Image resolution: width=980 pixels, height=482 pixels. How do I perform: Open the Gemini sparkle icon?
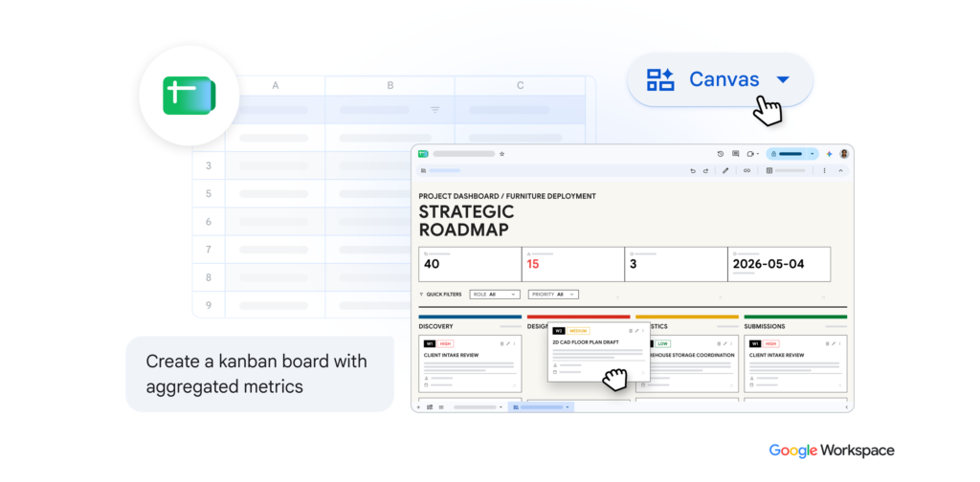click(830, 154)
